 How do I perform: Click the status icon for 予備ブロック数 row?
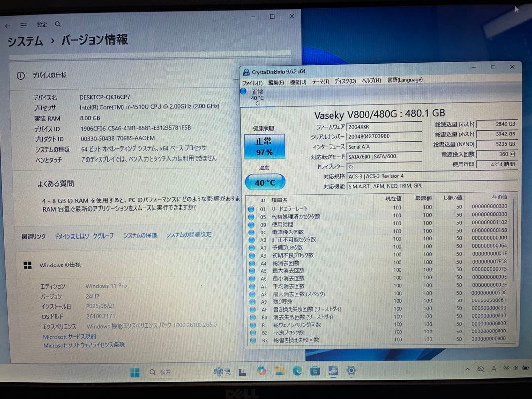pos(252,248)
